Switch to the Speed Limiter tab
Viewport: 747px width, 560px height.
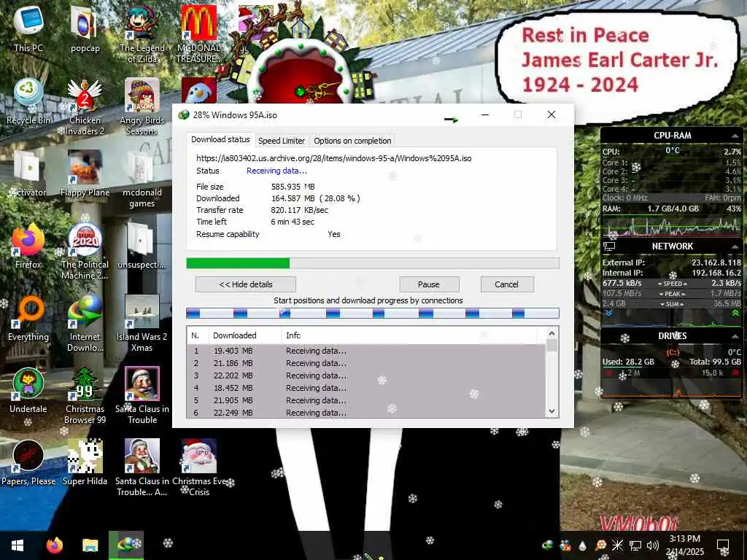(281, 141)
